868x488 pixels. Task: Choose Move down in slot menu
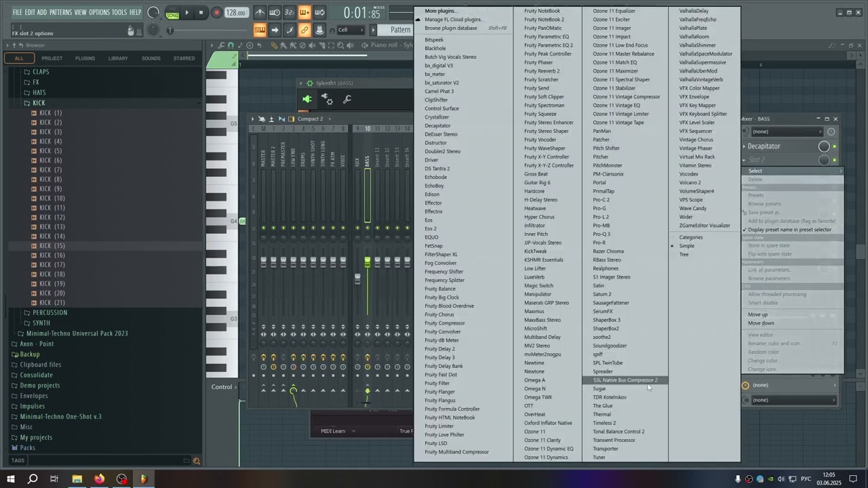(x=761, y=323)
